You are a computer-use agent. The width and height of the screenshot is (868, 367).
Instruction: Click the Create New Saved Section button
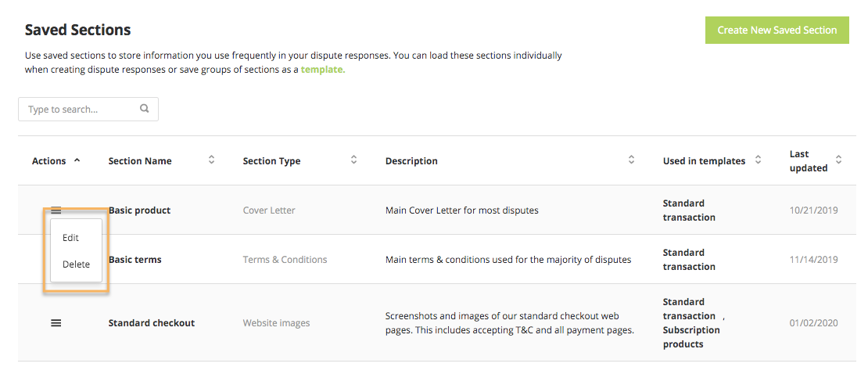777,31
